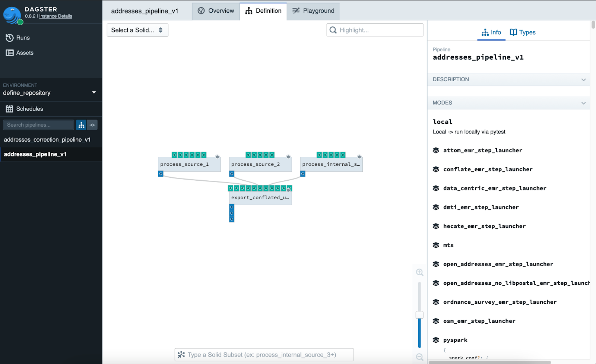Click the output port of process_source_1
Viewport: 596px width, 364px height.
click(x=161, y=174)
